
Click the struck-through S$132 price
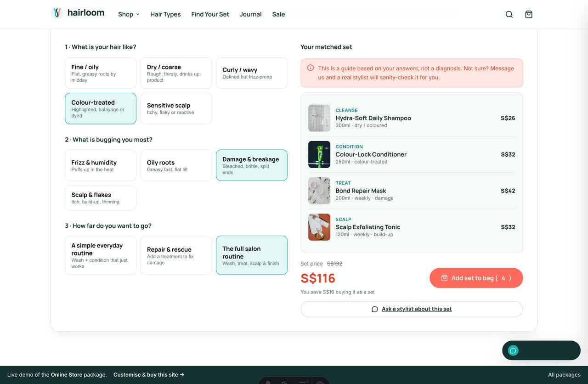tap(334, 264)
